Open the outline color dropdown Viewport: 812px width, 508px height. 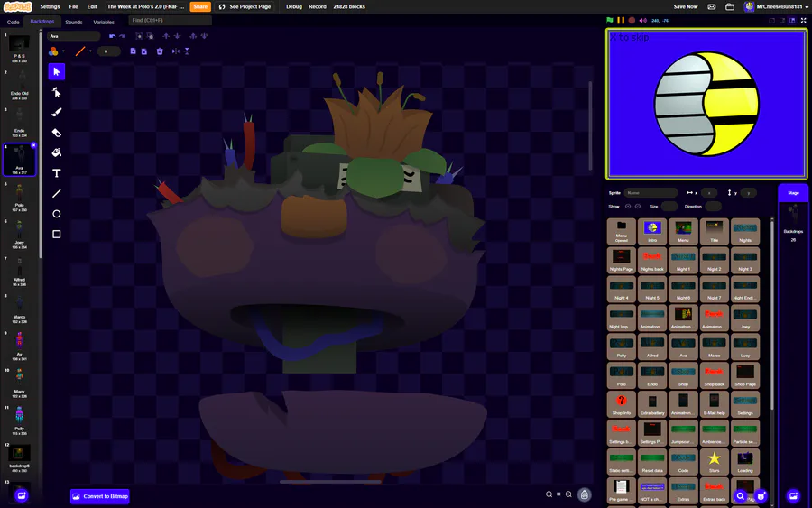coord(90,51)
